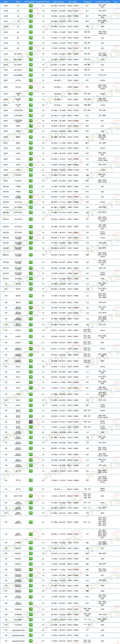Click PB icon in Altea XL 155kW row

pos(31,105)
